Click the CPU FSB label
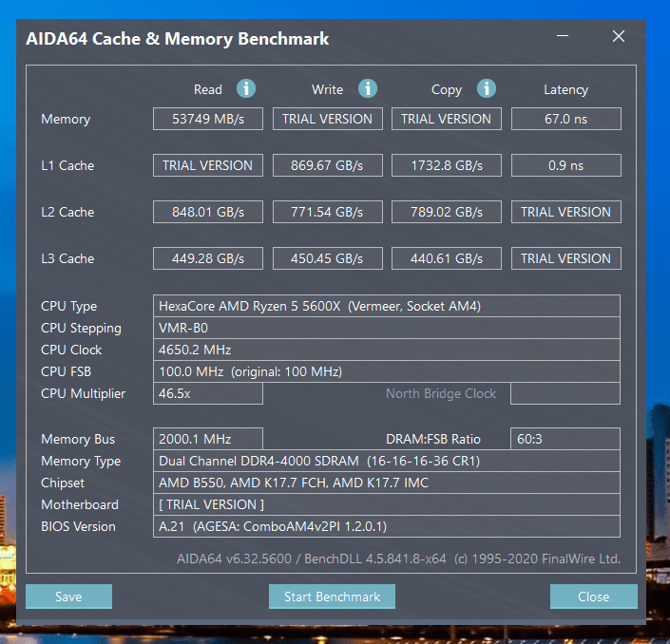This screenshot has width=670, height=644. point(67,371)
